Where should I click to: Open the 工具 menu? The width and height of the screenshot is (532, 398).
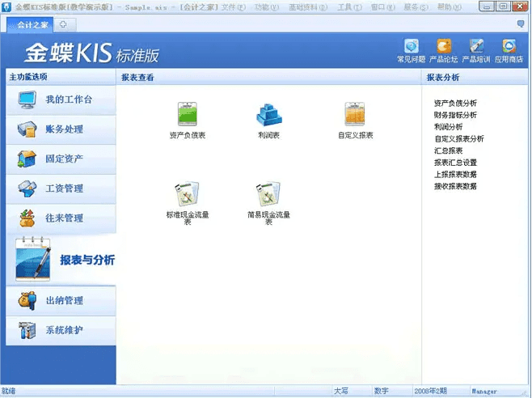(x=349, y=7)
